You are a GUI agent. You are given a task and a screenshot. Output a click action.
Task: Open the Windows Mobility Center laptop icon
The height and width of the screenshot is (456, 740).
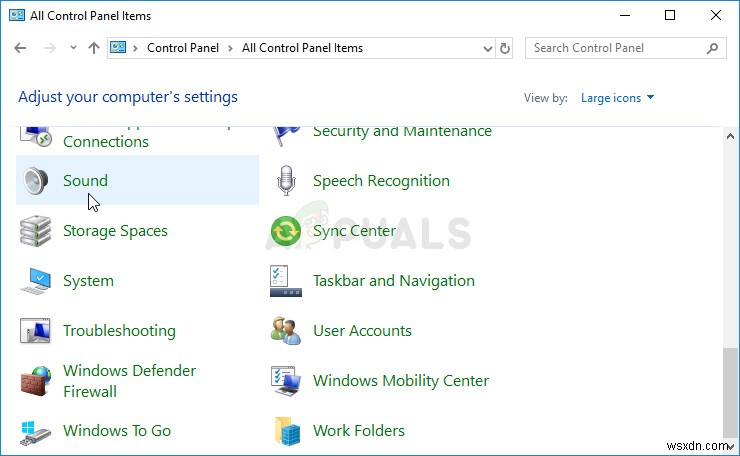pyautogui.click(x=286, y=381)
